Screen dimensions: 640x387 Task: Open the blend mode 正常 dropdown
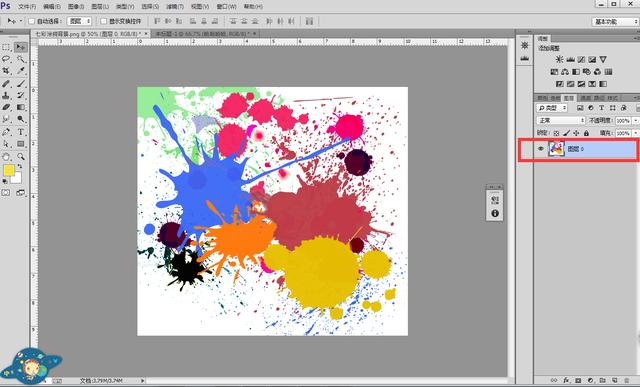561,120
